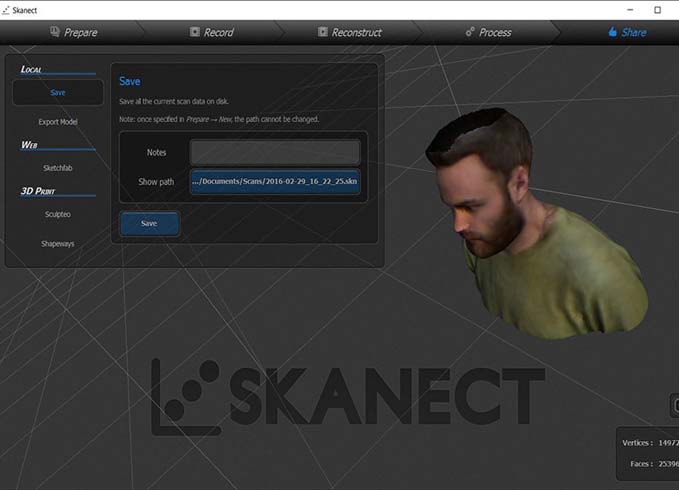
Task: Click the Web section heading
Action: coord(29,145)
